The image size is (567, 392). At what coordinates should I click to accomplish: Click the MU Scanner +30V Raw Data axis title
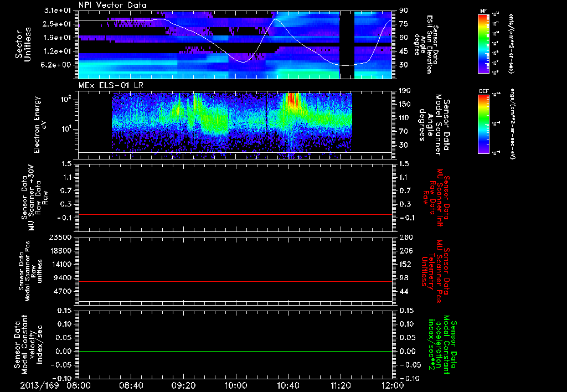(35, 198)
